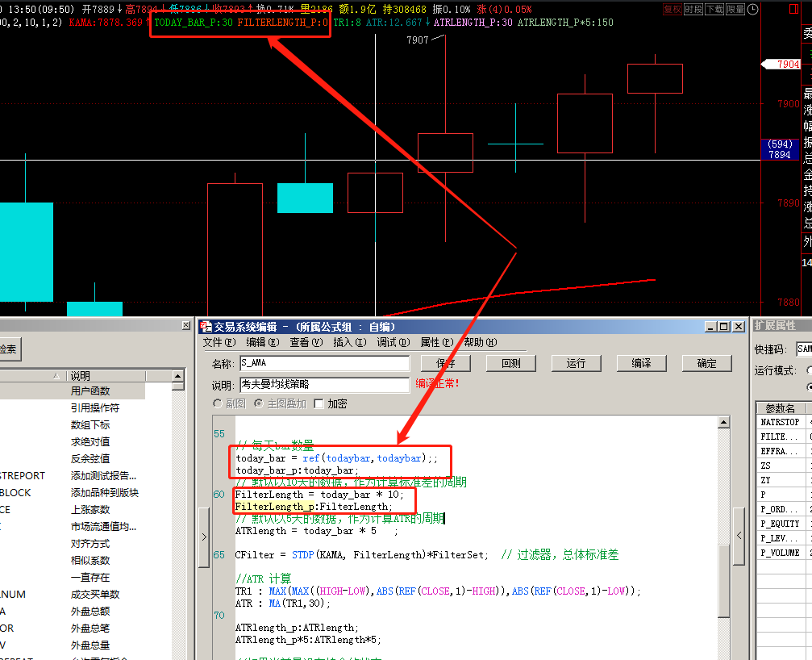Click the 回测 button
The image size is (812, 660).
(510, 363)
